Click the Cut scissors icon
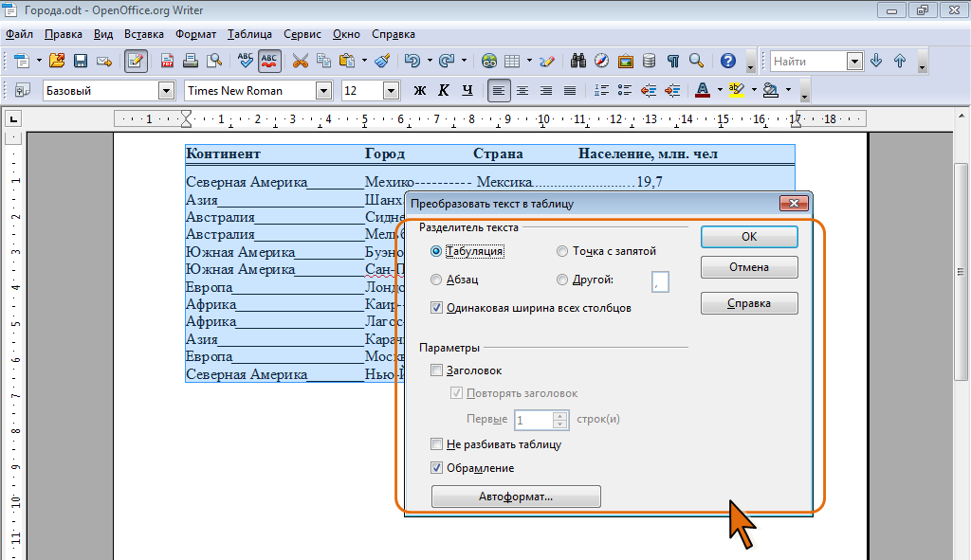Viewport: 971px width, 560px height. [301, 61]
